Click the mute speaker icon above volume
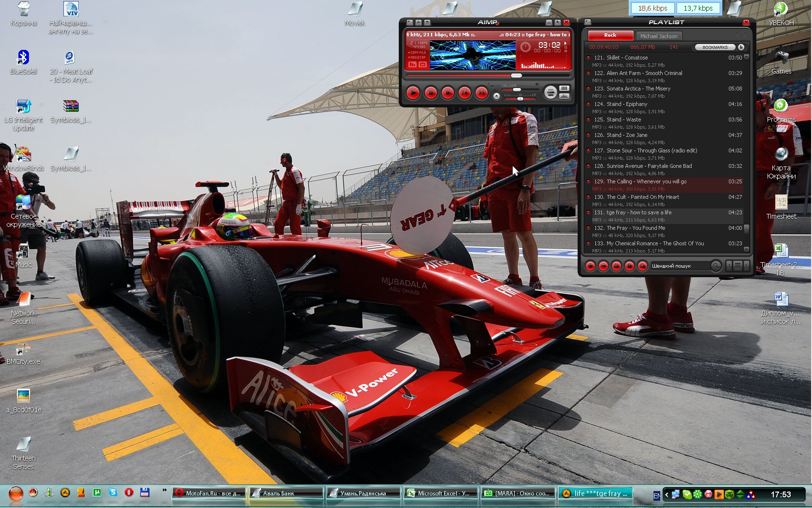This screenshot has width=812, height=508. pos(537,84)
